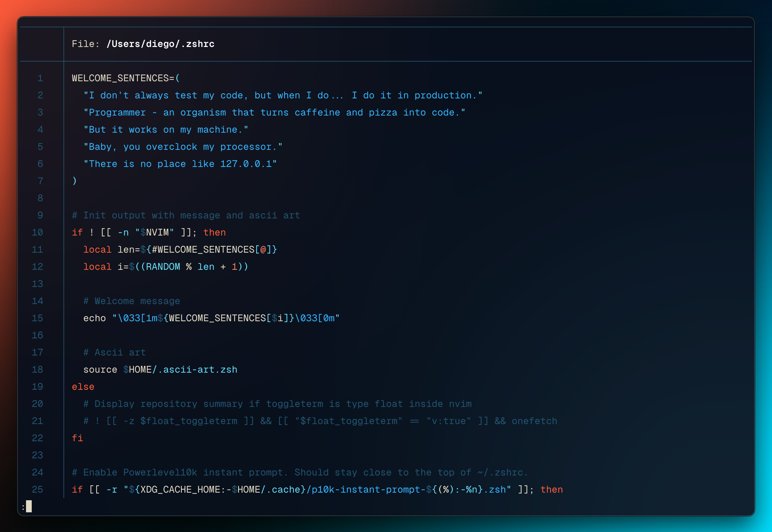Click line number 14 in the gutter
The height and width of the screenshot is (532, 772).
(x=37, y=301)
